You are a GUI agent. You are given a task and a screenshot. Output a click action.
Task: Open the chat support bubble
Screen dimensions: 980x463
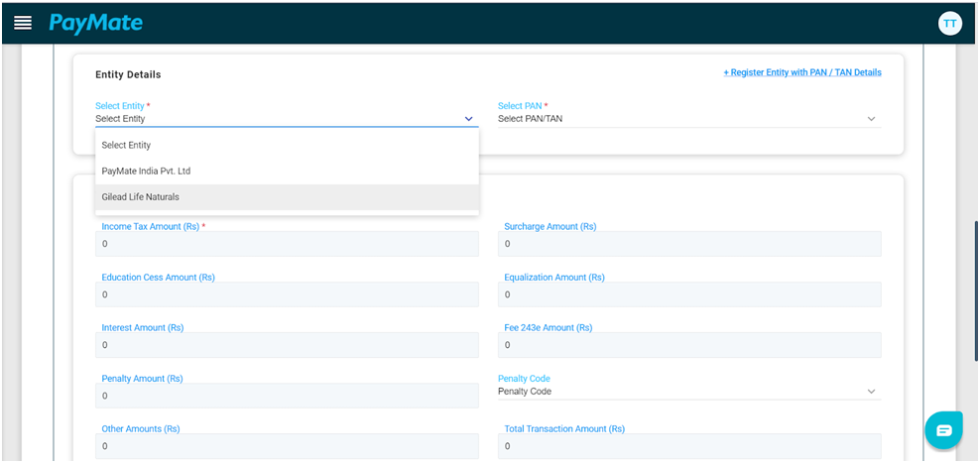[x=943, y=430]
